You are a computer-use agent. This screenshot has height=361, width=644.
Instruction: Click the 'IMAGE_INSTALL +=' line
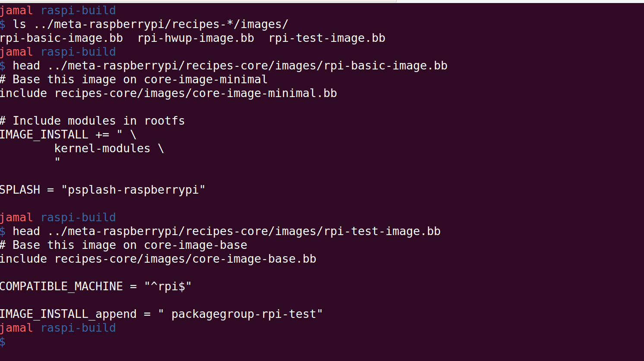[x=68, y=135]
